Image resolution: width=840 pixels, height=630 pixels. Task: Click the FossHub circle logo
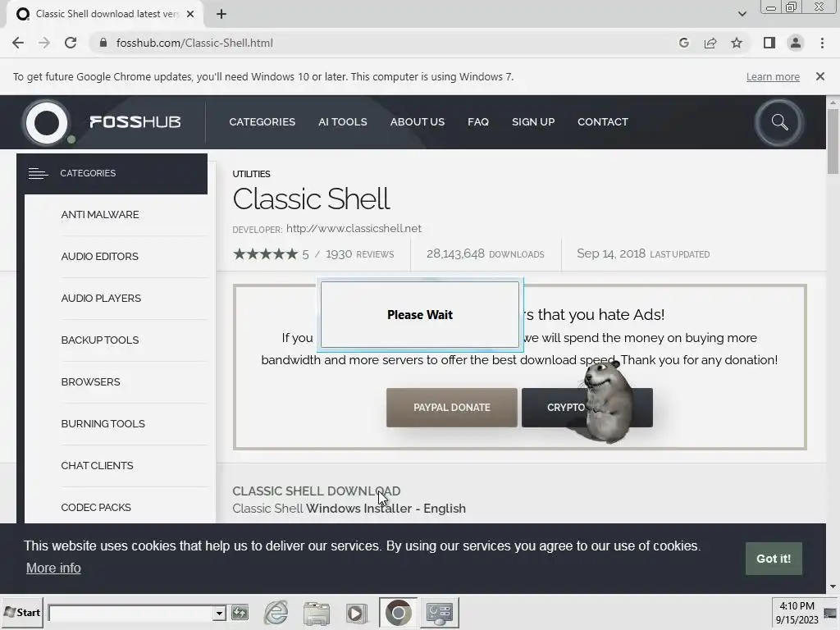tap(47, 123)
